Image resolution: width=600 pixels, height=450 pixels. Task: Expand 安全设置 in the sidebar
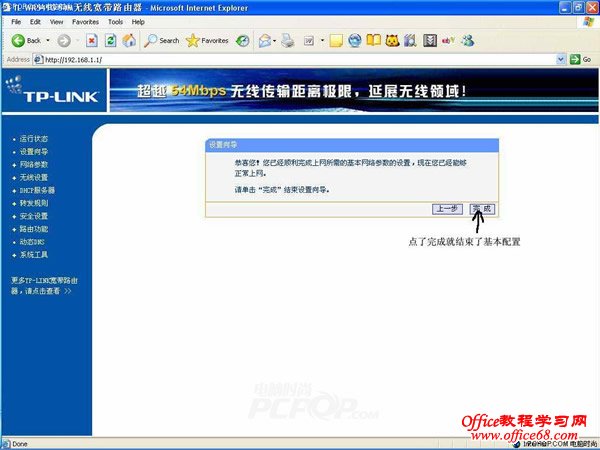(34, 216)
